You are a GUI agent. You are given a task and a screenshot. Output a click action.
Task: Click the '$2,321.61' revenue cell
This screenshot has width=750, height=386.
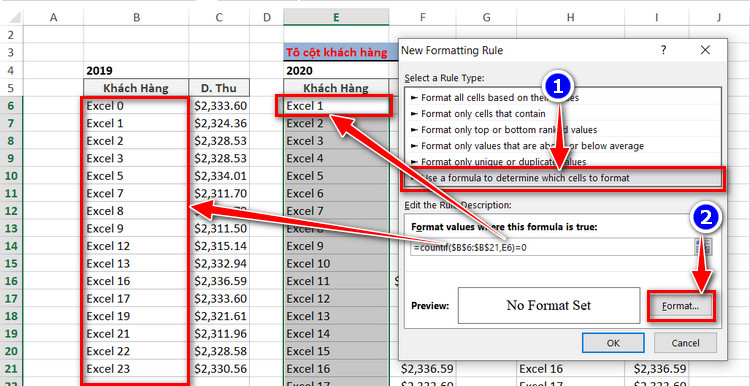219,316
